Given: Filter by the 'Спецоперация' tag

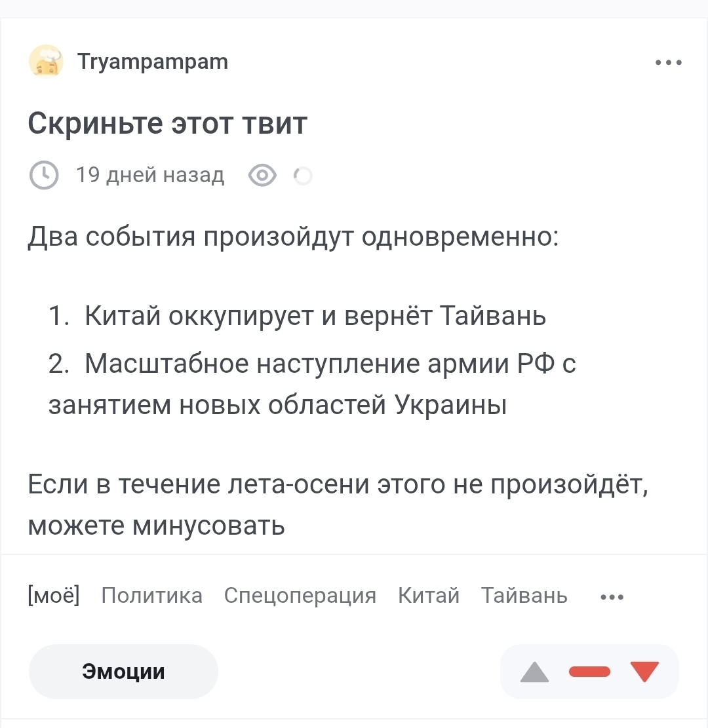Looking at the screenshot, I should tap(300, 596).
